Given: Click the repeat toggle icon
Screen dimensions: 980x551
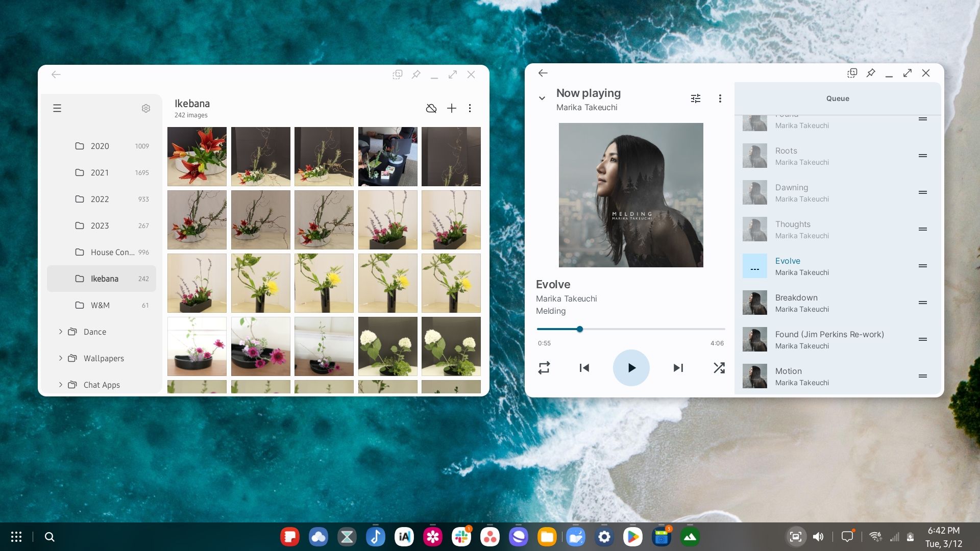Looking at the screenshot, I should coord(544,367).
